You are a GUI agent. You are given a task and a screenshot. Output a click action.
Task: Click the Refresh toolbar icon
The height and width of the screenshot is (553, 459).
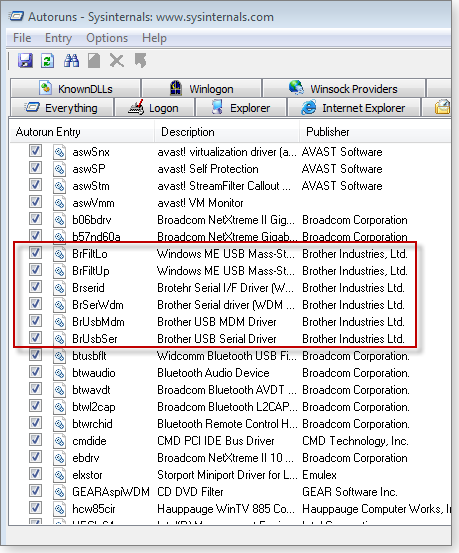(48, 61)
